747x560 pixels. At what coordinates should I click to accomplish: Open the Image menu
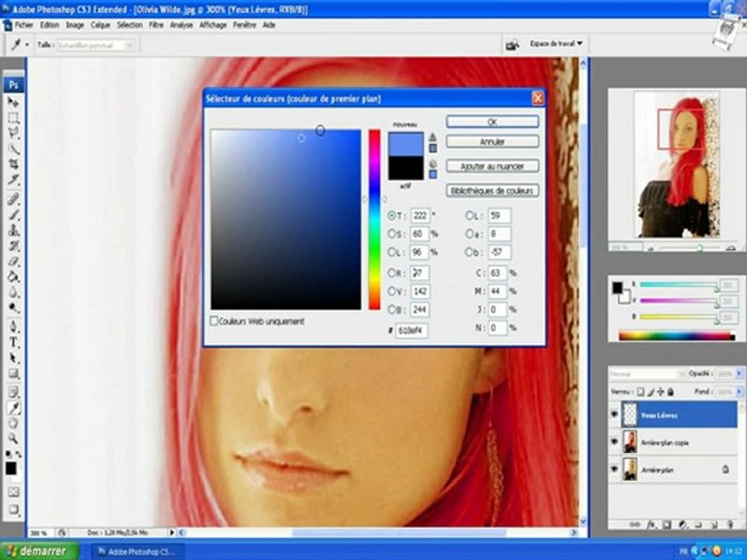[75, 25]
